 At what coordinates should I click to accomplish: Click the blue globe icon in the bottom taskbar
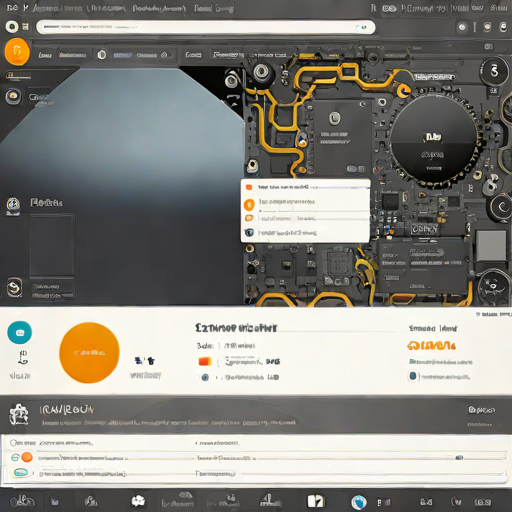pos(359,502)
